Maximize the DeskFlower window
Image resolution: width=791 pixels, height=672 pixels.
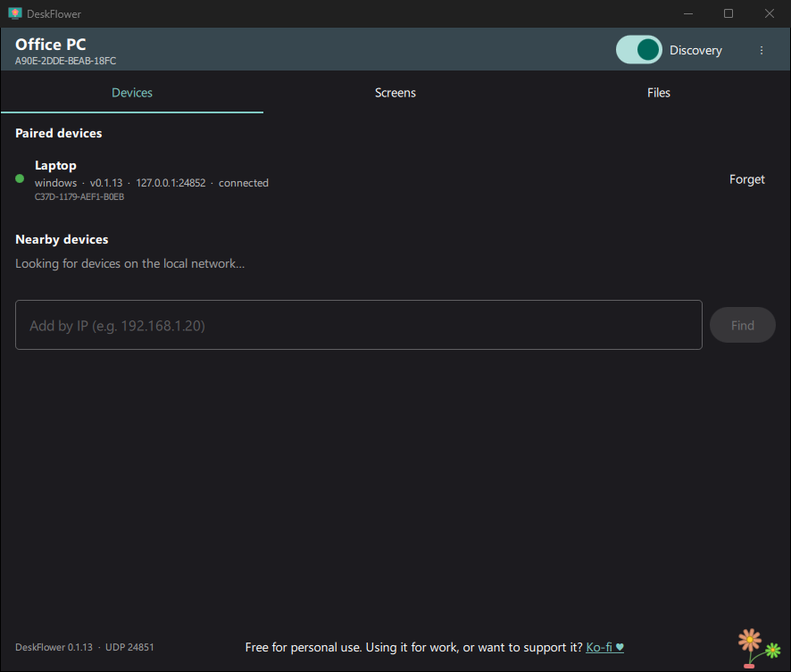(729, 13)
